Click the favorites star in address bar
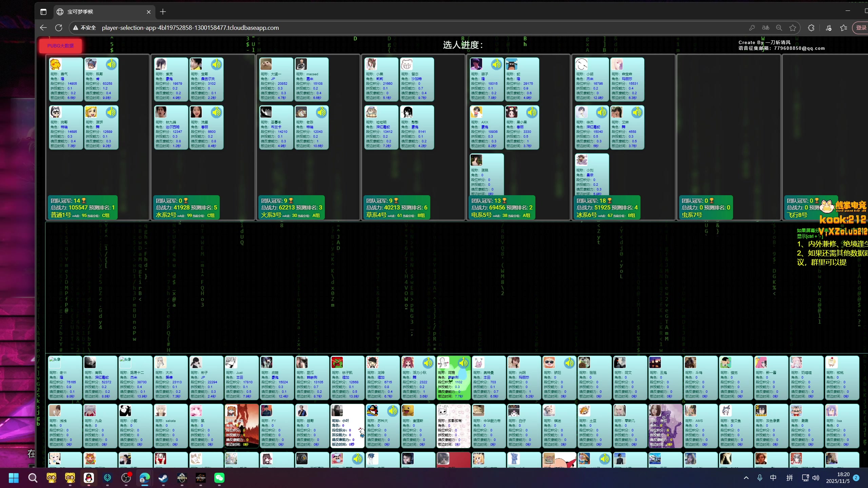Viewport: 868px width, 488px height. [793, 28]
